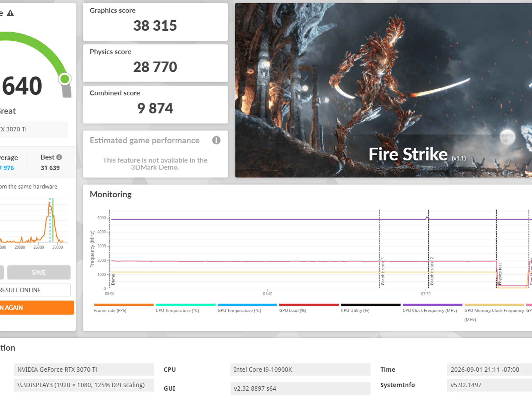
Task: Click the Frequency (MHz) axis title
Action: (92, 249)
